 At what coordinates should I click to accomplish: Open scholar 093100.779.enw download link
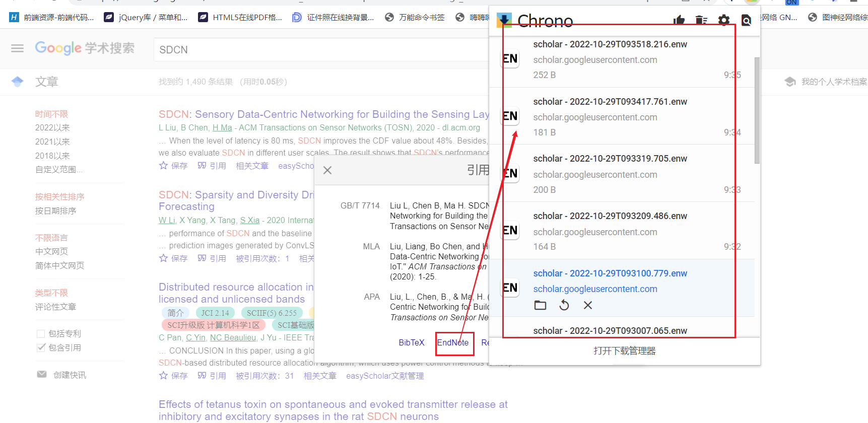(610, 273)
